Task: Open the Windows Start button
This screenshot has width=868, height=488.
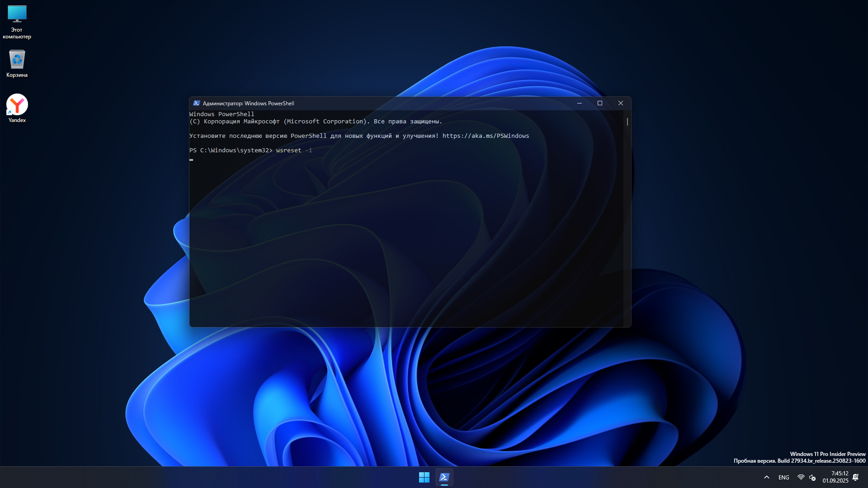Action: pos(424,477)
